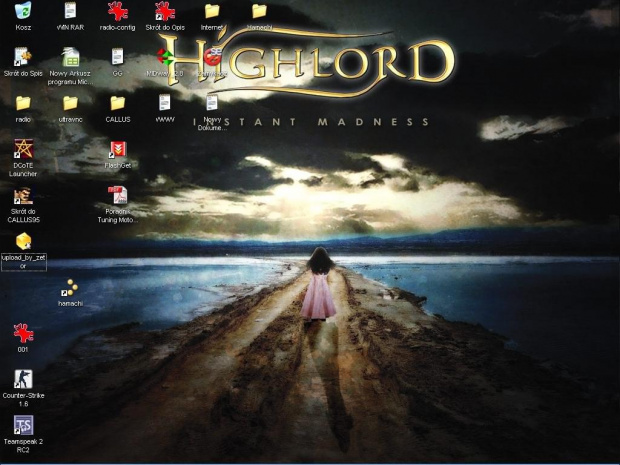Launch the hamachi shortcut with yellow dots
The width and height of the screenshot is (620, 465).
click(x=70, y=288)
